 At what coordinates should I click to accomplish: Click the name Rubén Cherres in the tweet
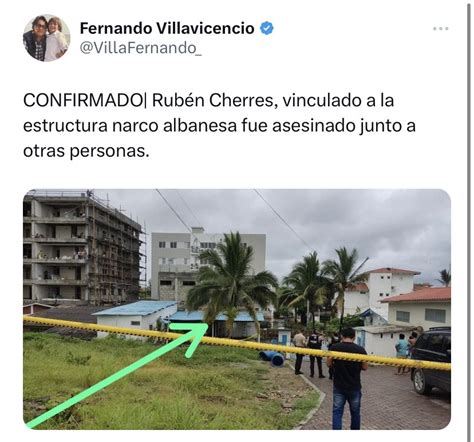(x=213, y=100)
